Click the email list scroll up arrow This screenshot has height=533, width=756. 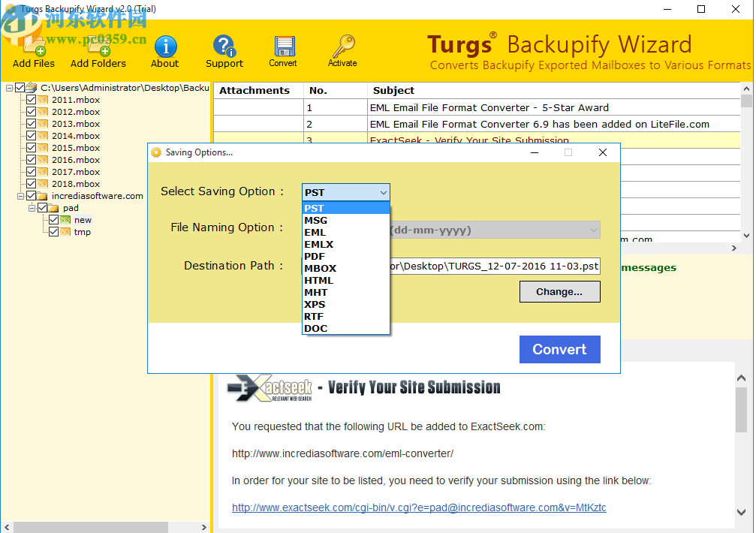(746, 89)
